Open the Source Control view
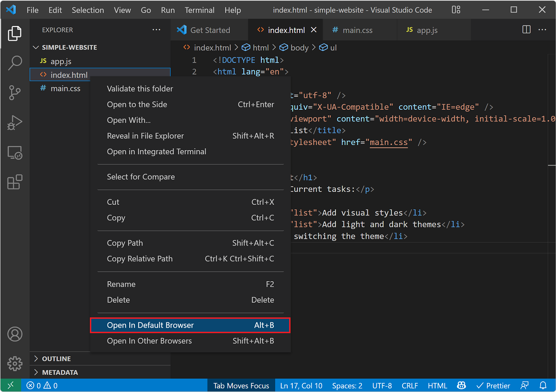The height and width of the screenshot is (392, 556). click(x=15, y=93)
